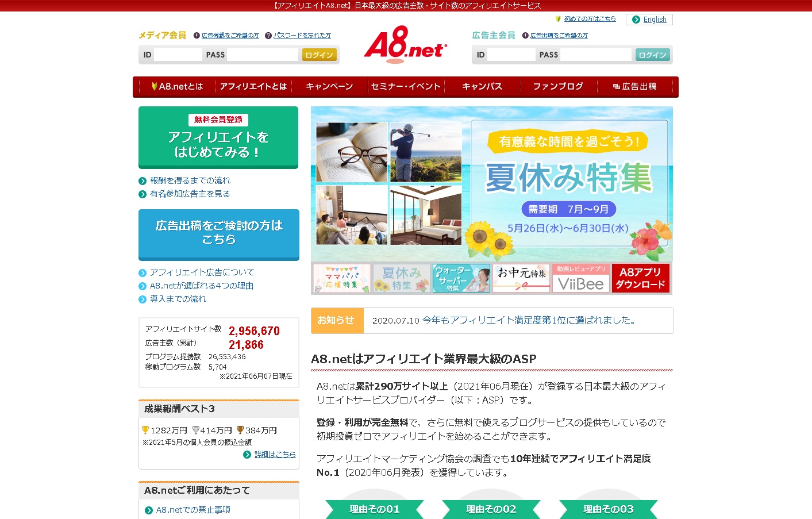Click the お知らせ label

click(x=337, y=320)
